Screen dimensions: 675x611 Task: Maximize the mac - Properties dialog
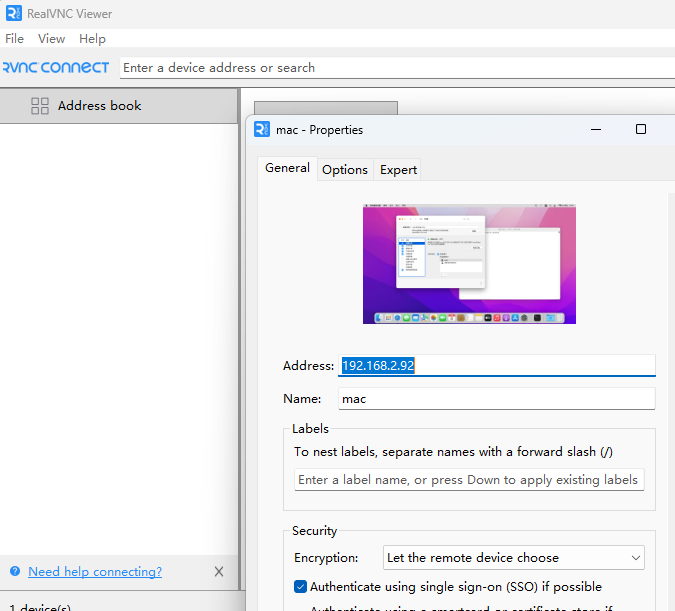pos(641,129)
